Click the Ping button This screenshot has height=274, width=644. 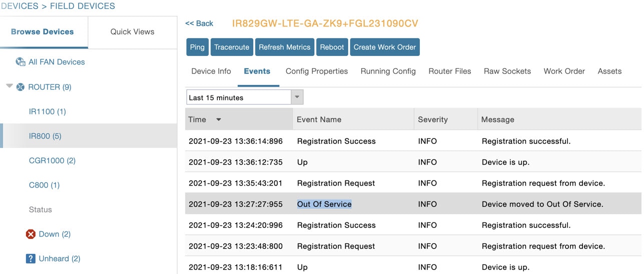pos(197,47)
